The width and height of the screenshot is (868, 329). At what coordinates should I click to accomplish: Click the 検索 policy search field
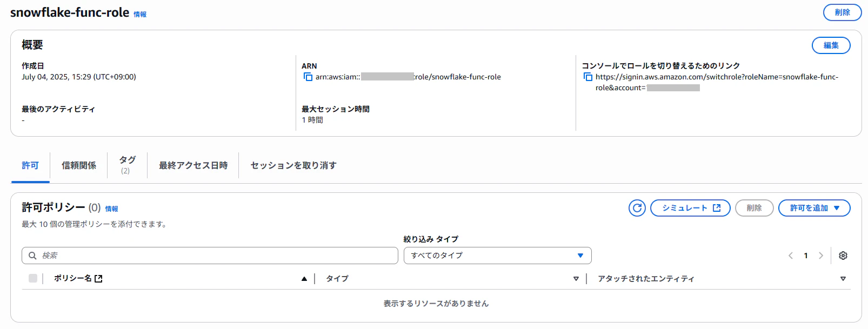click(x=210, y=256)
